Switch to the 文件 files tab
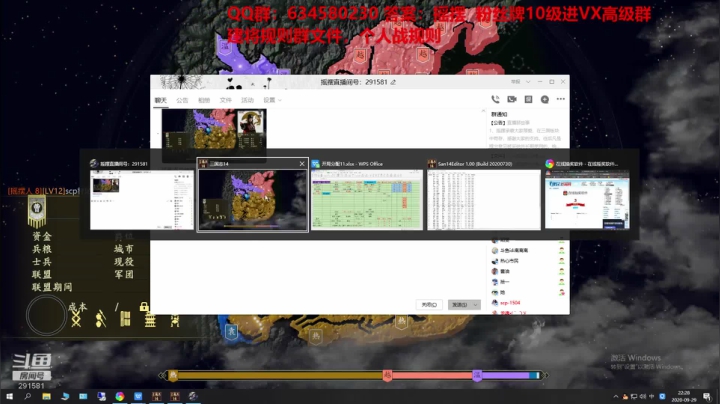720x404 pixels. coord(225,100)
